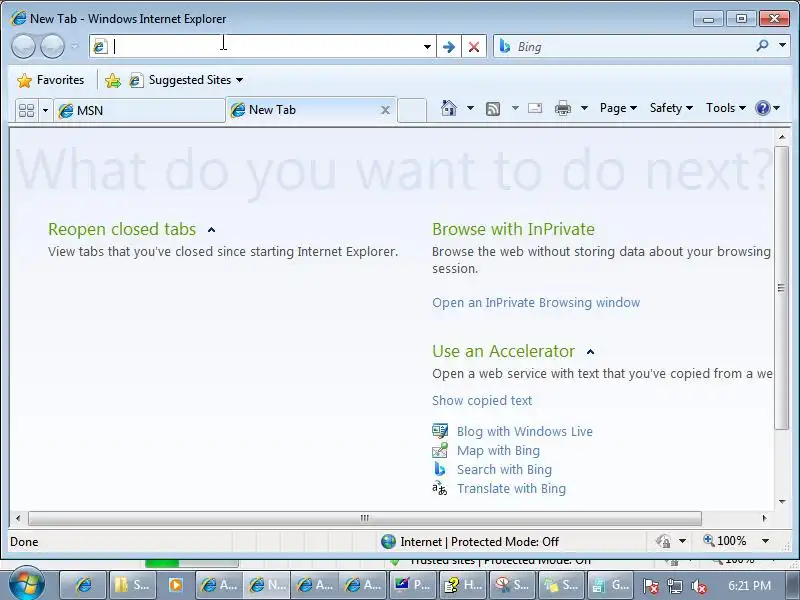Screen dimensions: 800x600
Task: Open the tab list dropdown arrow
Action: tap(45, 110)
